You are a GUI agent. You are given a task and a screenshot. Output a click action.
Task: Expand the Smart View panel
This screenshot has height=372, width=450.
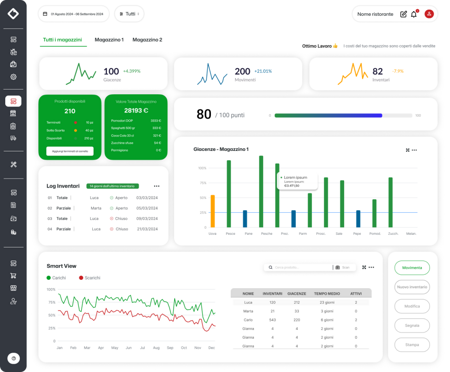pyautogui.click(x=364, y=267)
